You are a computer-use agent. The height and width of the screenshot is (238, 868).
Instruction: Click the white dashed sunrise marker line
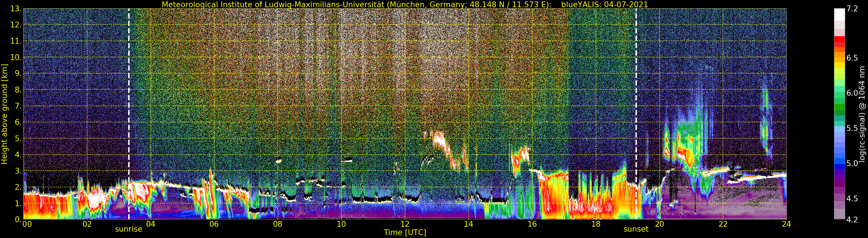point(129,114)
